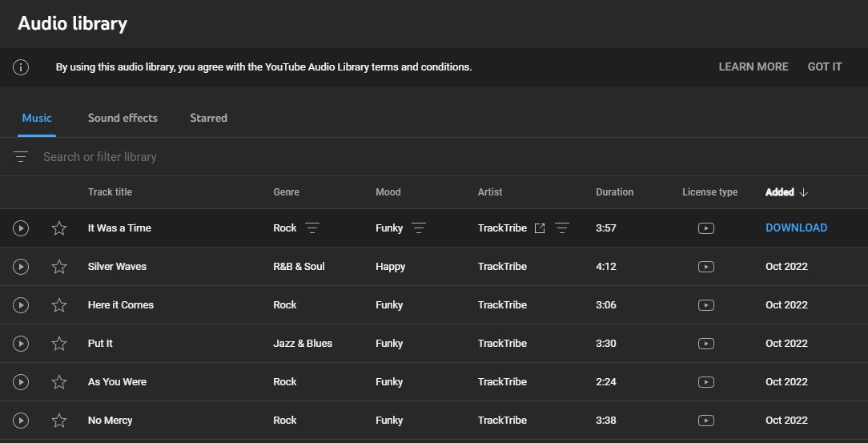The width and height of the screenshot is (868, 443).
Task: Star the track Put It
Action: [59, 344]
